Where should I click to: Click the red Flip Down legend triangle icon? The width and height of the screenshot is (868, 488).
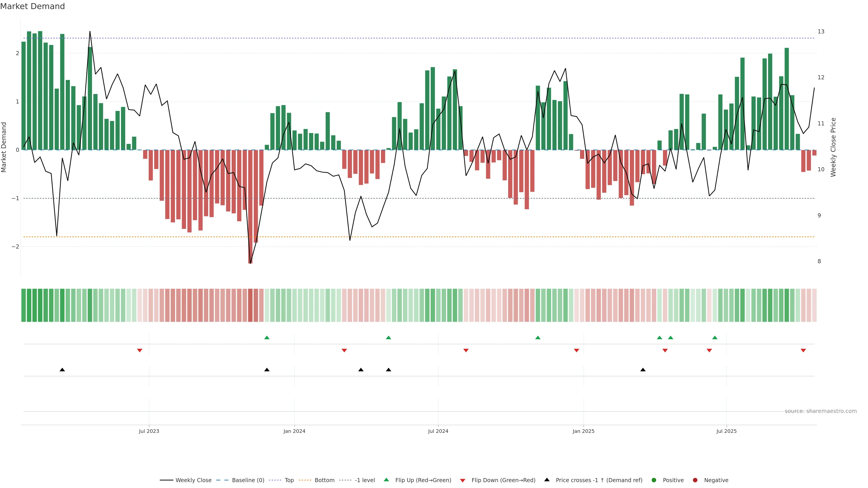click(x=463, y=480)
